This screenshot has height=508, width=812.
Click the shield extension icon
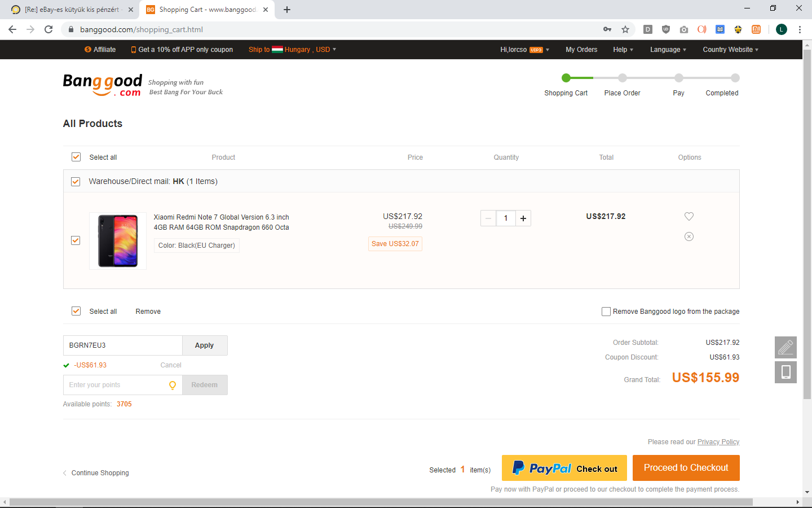click(x=666, y=29)
